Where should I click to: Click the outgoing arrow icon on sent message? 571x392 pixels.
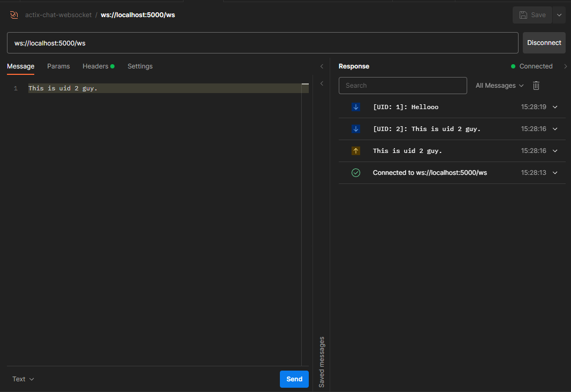tap(356, 151)
